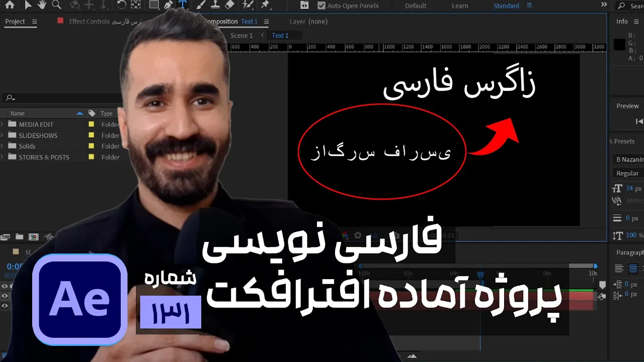Screen dimensions: 644x362
Task: Click the Preview panel title
Action: [x=627, y=106]
